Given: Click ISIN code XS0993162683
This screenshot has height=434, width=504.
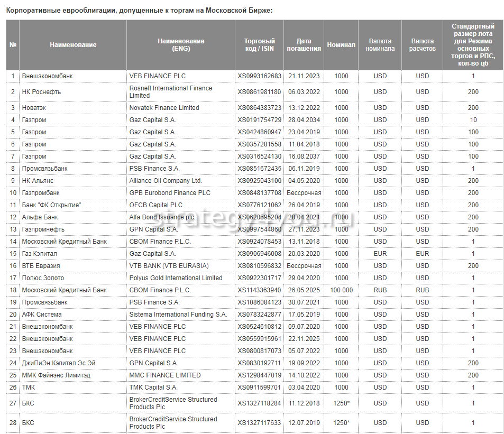Looking at the screenshot, I should click(260, 76).
